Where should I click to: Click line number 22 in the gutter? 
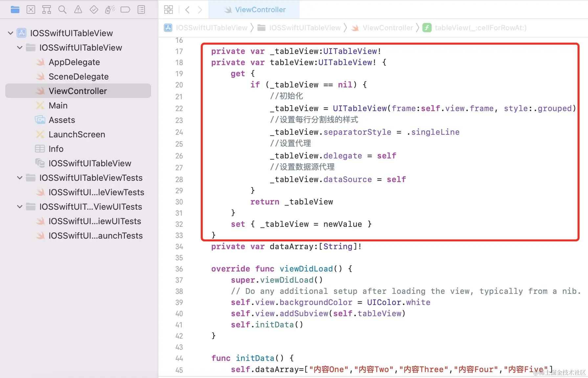click(x=179, y=108)
